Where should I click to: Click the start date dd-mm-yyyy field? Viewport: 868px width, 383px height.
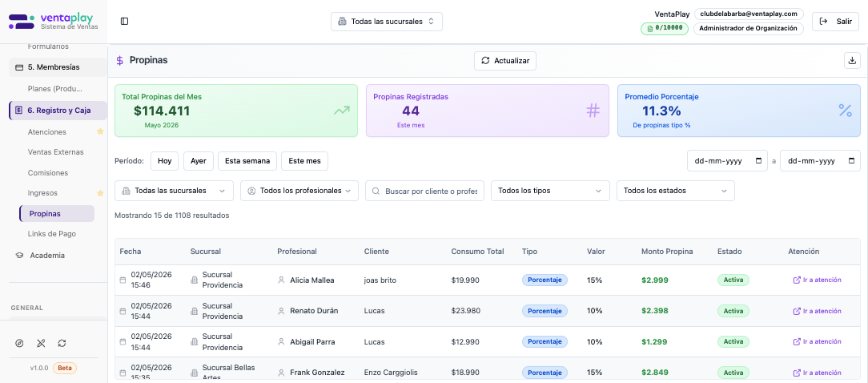(727, 161)
